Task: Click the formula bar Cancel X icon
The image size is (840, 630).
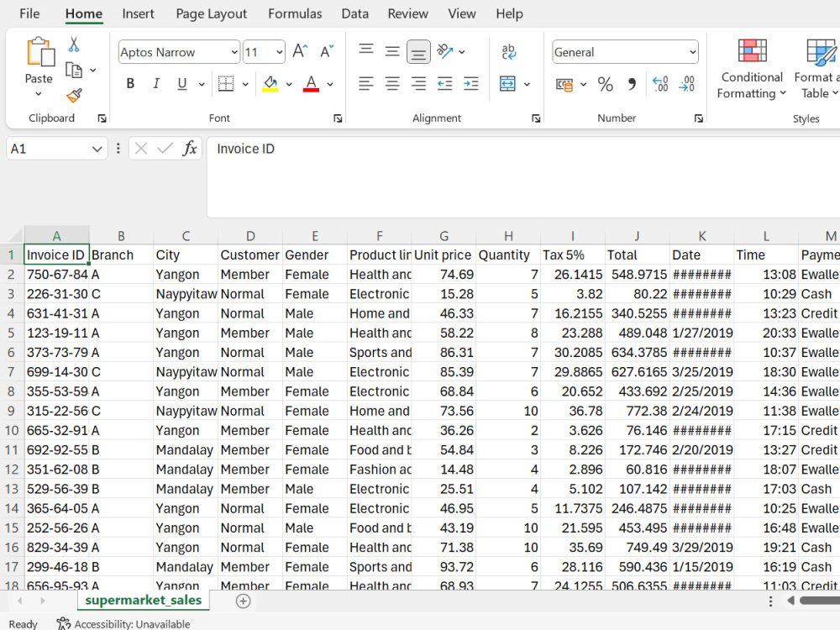Action: (x=141, y=149)
